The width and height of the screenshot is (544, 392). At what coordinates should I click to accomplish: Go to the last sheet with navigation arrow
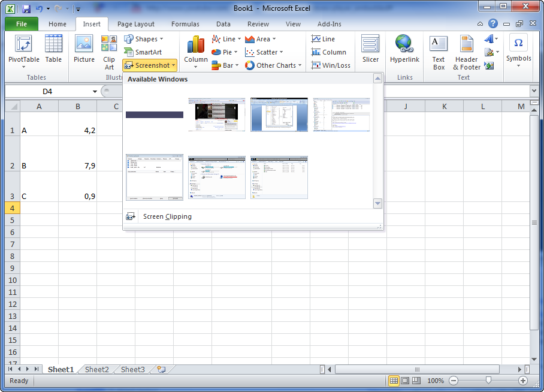37,369
